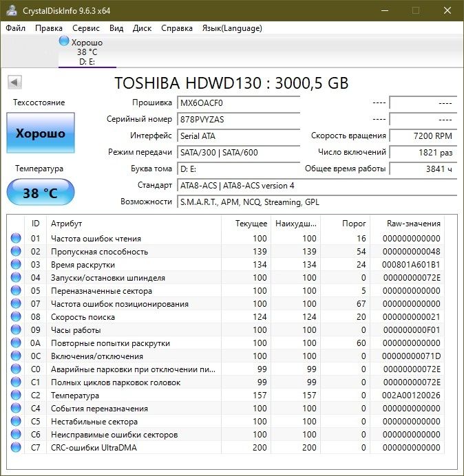Viewport: 464px width, 476px height.
Task: Select the row Скорость поиска
Action: 226,316
